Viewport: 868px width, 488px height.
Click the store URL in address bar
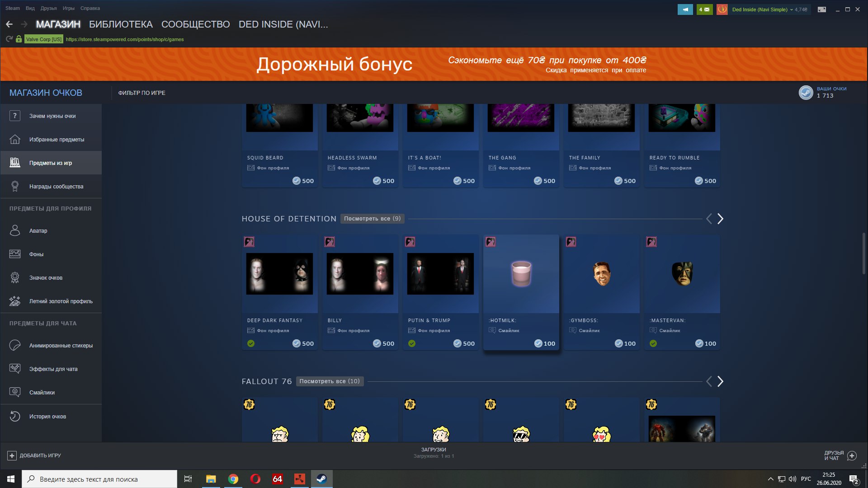[x=125, y=39]
